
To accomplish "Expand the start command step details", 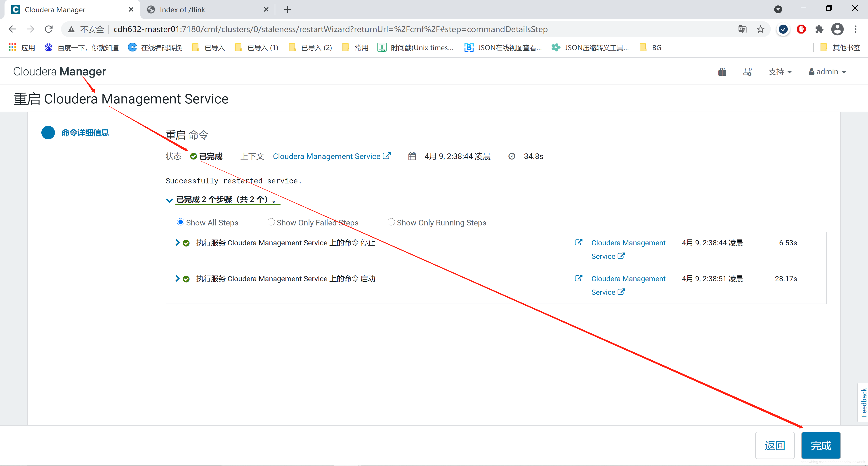I will (x=177, y=279).
